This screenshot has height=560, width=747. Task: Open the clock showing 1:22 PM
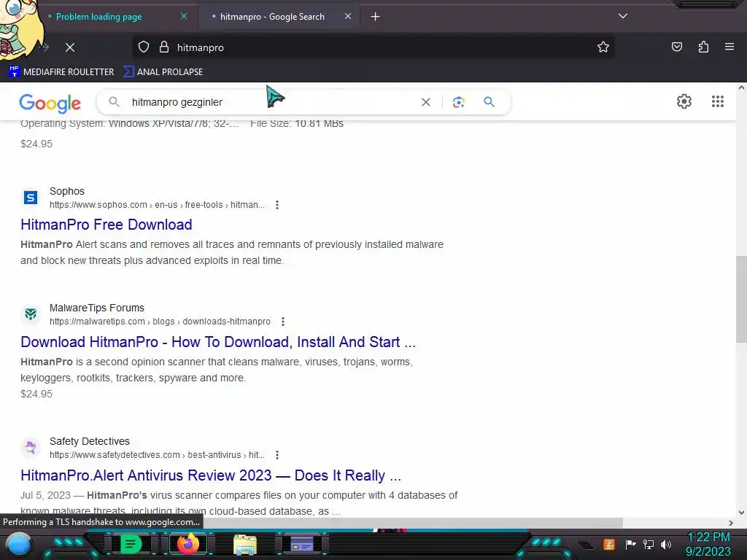[708, 544]
